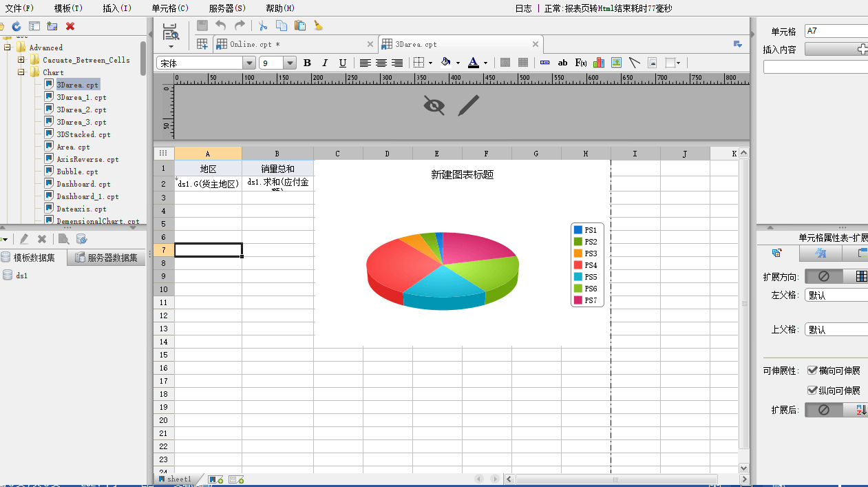This screenshot has width=868, height=487.
Task: Align text left
Action: pos(366,63)
